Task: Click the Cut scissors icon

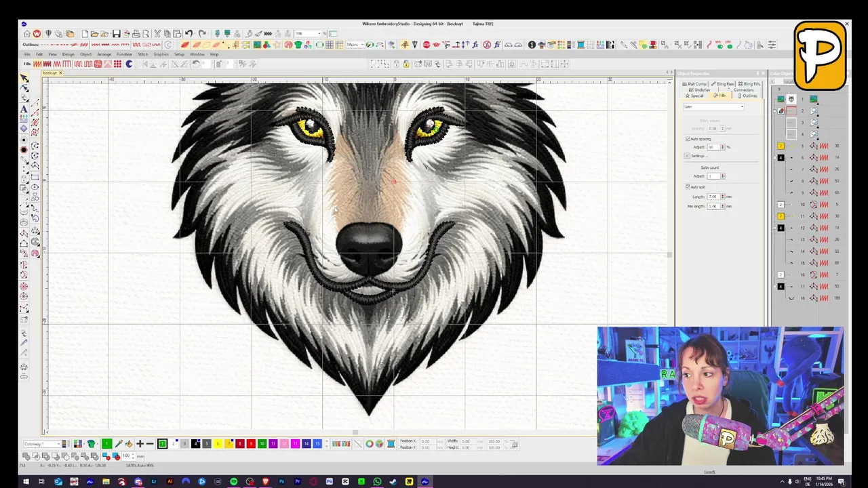Action: 157,34
